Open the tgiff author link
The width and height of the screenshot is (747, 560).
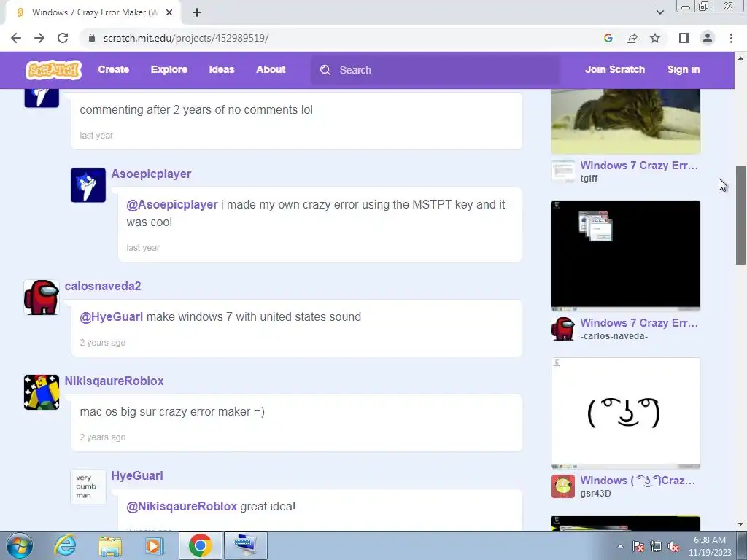pos(589,179)
